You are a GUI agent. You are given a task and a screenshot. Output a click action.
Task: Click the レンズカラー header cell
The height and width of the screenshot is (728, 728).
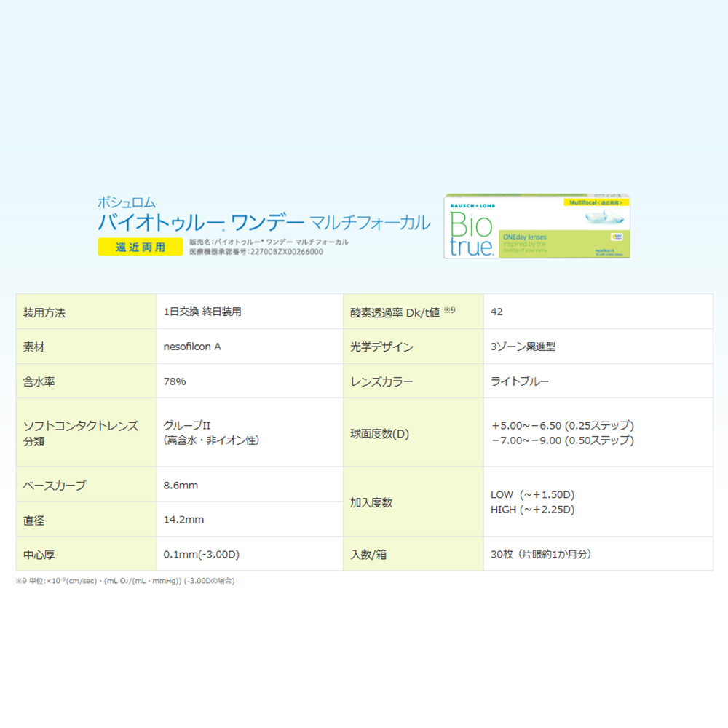414,381
